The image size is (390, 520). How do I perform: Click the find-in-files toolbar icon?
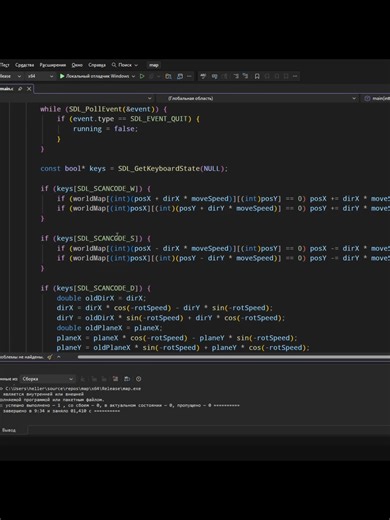click(168, 76)
